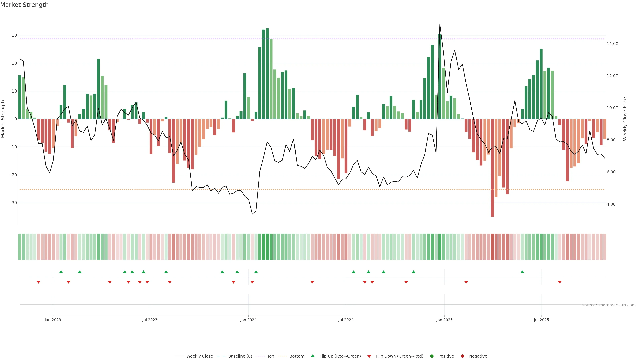The width and height of the screenshot is (644, 362).
Task: Click the Weekly Close Price axis title
Action: coord(625,119)
